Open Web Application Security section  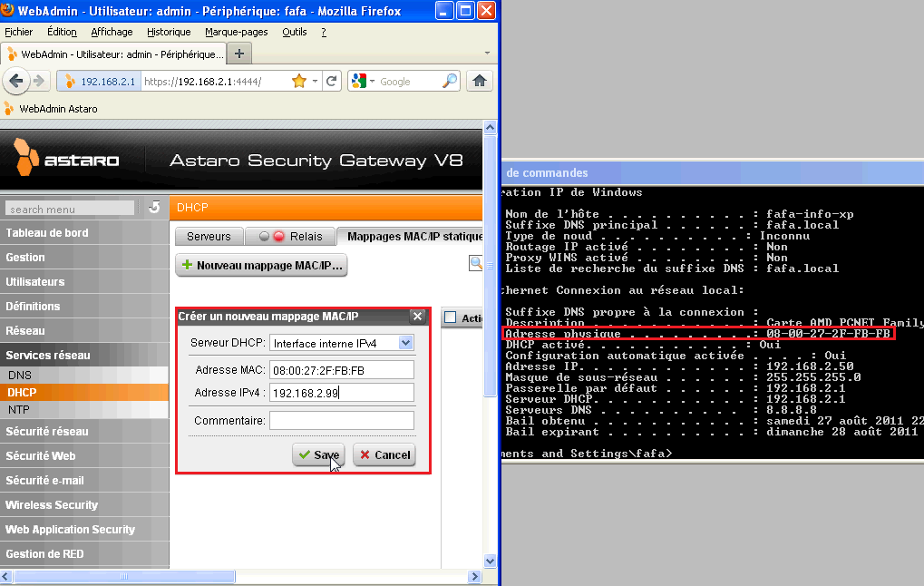(x=84, y=530)
